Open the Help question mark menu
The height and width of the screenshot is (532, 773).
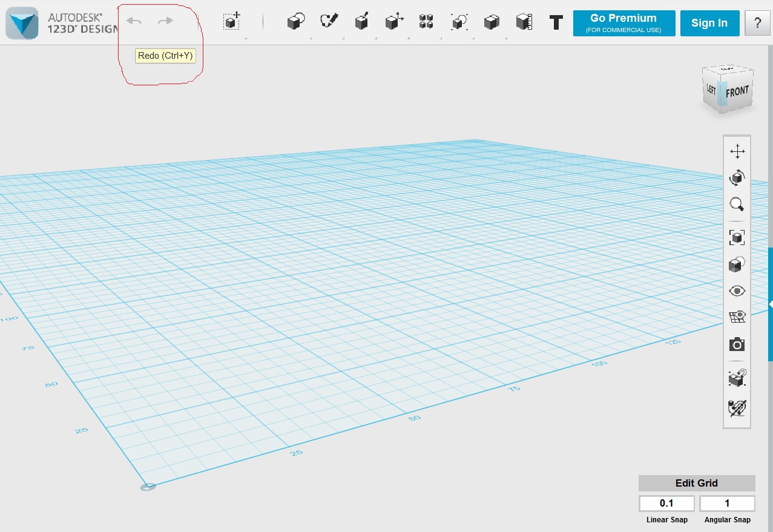tap(758, 23)
